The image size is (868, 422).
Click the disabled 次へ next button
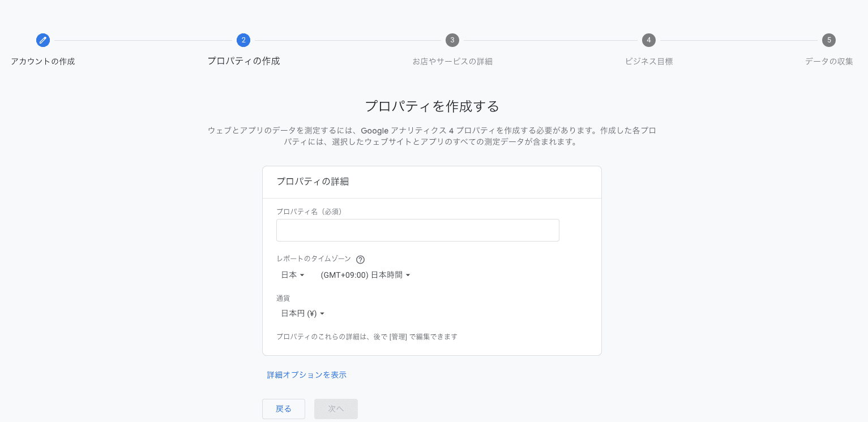tap(335, 408)
